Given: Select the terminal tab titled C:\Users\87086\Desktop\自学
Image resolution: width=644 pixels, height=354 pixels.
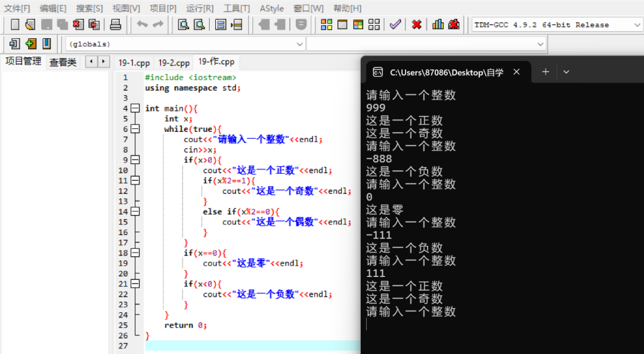Looking at the screenshot, I should pyautogui.click(x=447, y=72).
